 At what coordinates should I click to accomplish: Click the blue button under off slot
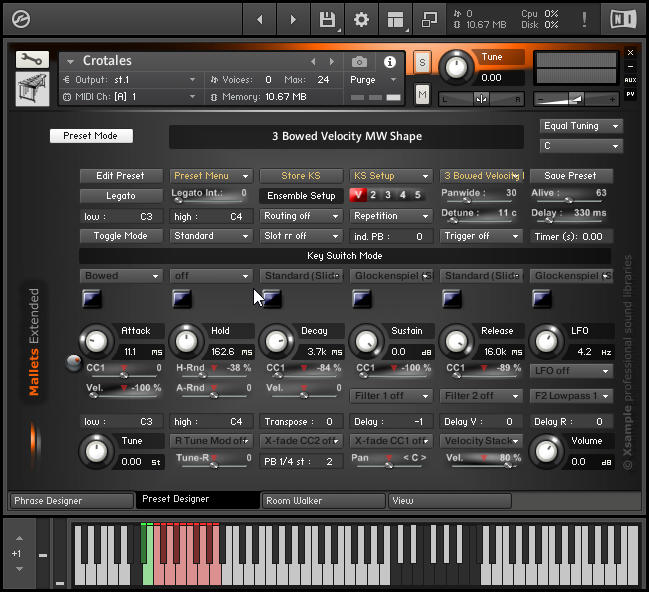click(182, 298)
